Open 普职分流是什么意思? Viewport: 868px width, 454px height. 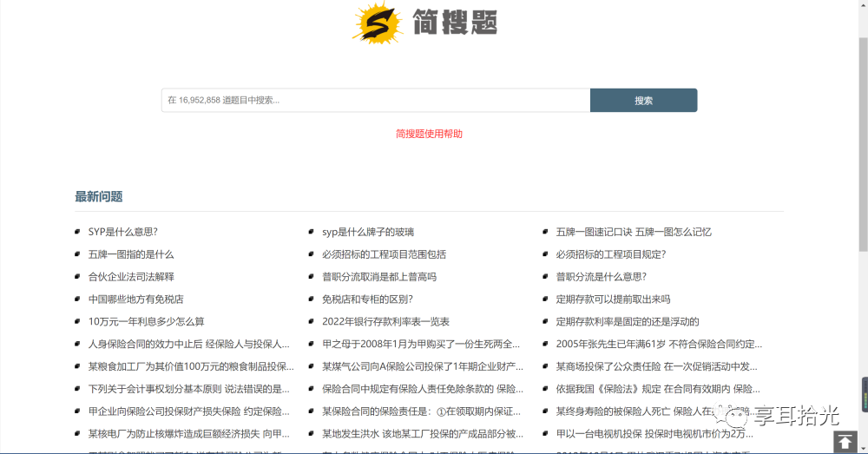click(x=602, y=277)
